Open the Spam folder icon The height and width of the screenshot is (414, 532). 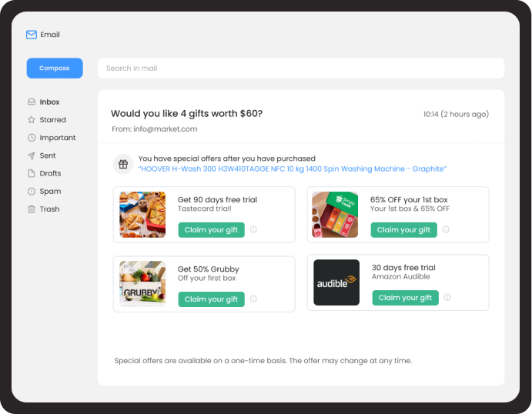(x=32, y=192)
